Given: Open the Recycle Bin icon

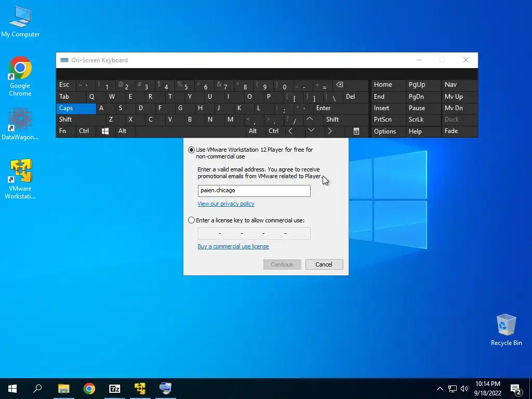Looking at the screenshot, I should (506, 330).
